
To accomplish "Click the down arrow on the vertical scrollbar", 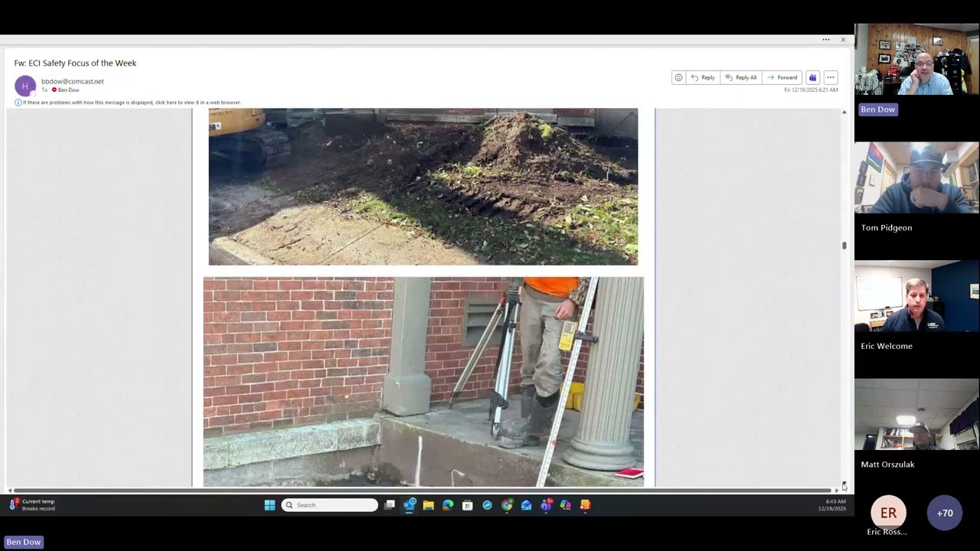I will pyautogui.click(x=844, y=484).
